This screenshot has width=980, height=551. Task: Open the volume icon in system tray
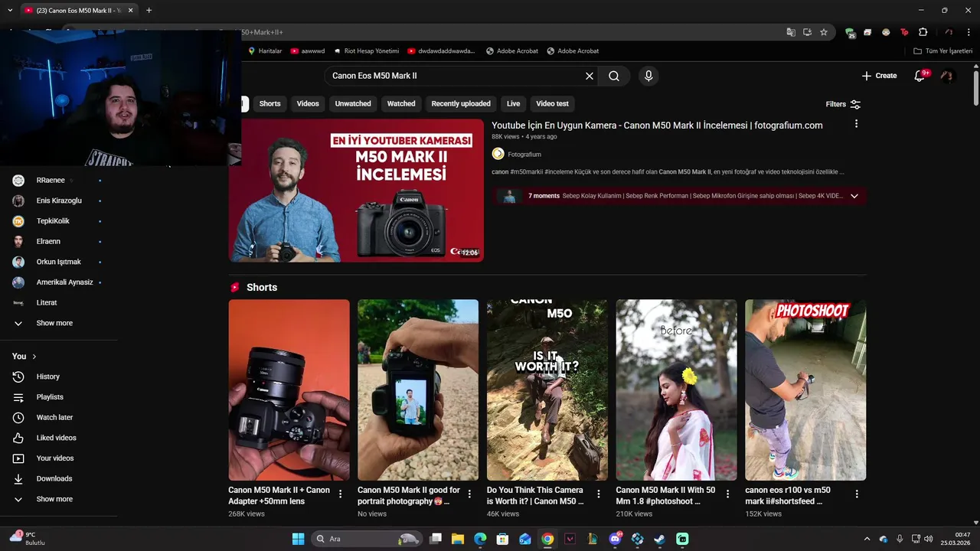coord(929,539)
